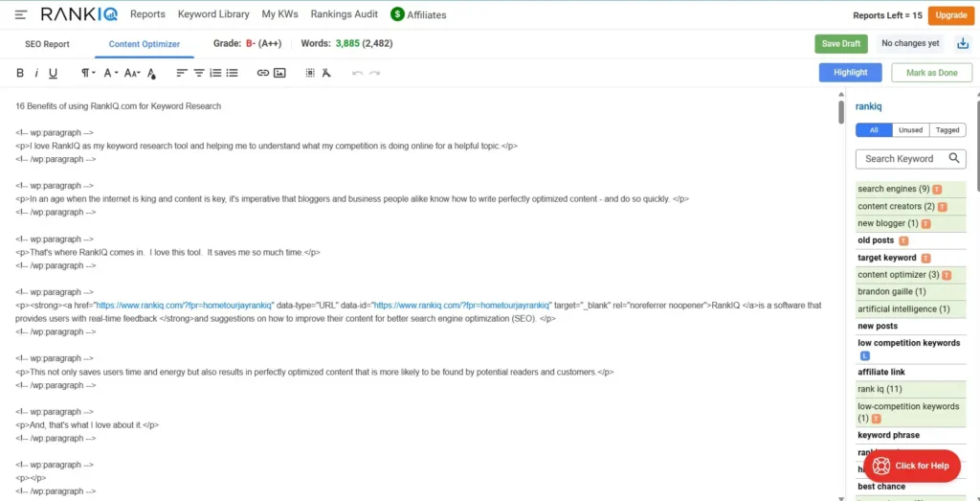Insert ordered numbered list
Screen dimensions: 980x501
215,73
